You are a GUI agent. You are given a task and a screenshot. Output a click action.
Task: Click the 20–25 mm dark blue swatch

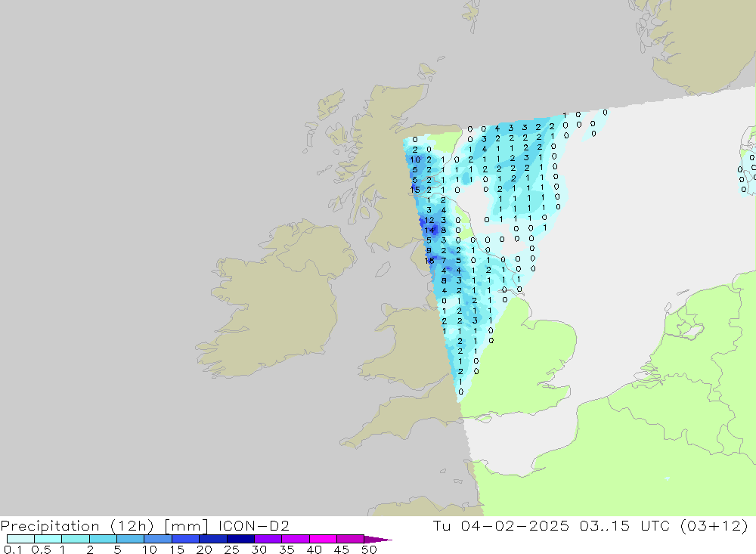coord(212,539)
